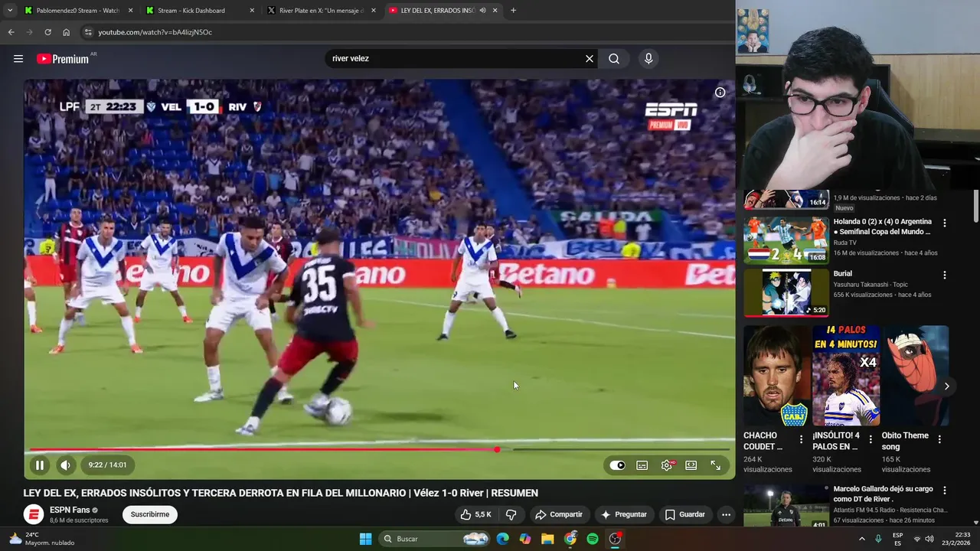Focus the YouTube search box
Image resolution: width=980 pixels, height=551 pixels.
point(455,59)
